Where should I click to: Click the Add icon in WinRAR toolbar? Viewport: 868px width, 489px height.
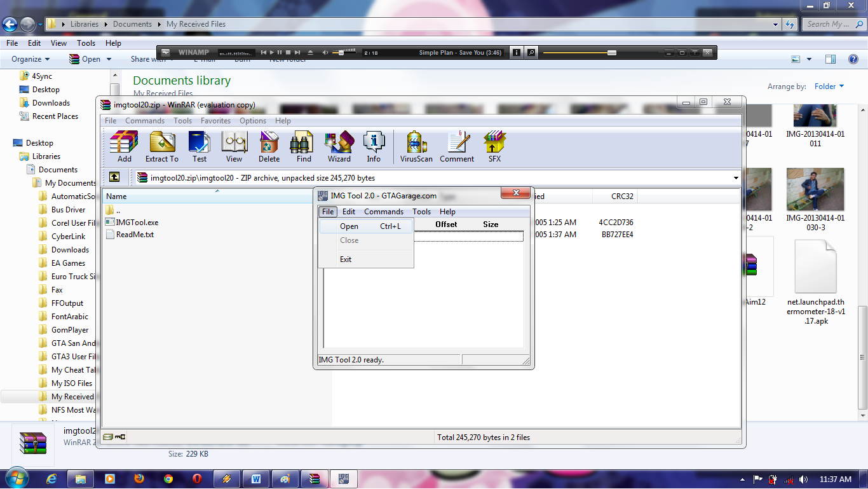[124, 147]
